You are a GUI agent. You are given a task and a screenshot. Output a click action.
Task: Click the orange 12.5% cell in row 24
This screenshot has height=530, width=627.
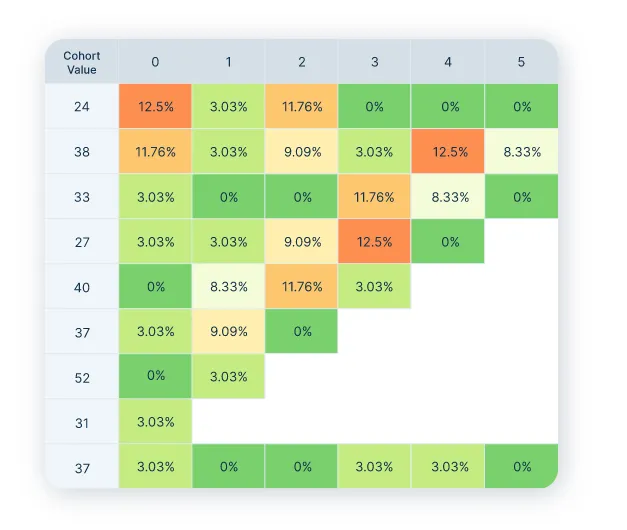click(x=155, y=107)
